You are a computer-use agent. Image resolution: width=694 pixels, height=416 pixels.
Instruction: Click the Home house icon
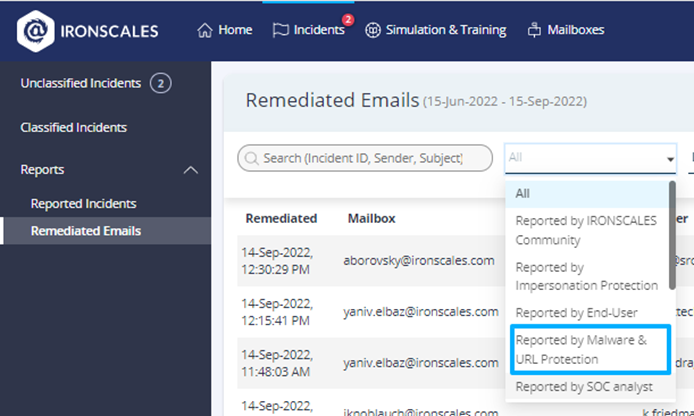204,30
